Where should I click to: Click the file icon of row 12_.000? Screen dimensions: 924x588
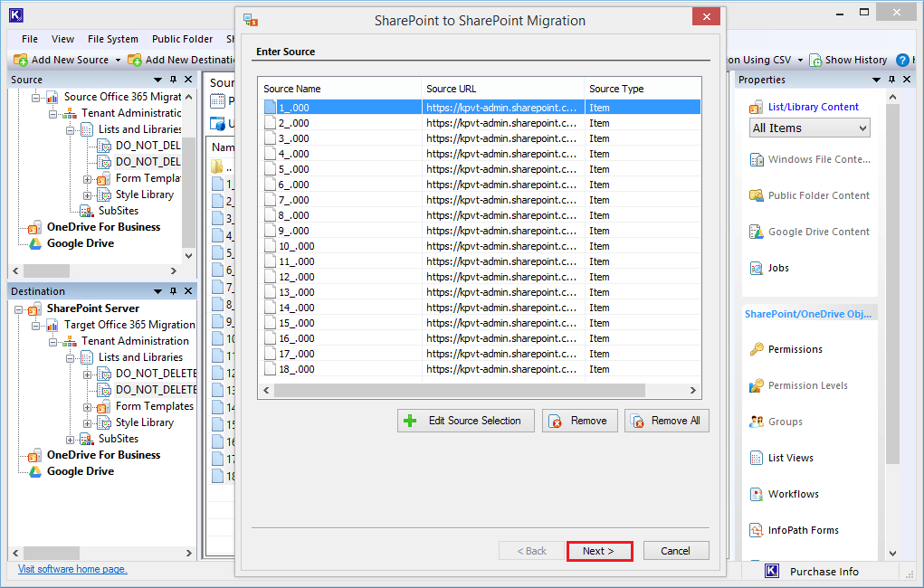coord(270,277)
